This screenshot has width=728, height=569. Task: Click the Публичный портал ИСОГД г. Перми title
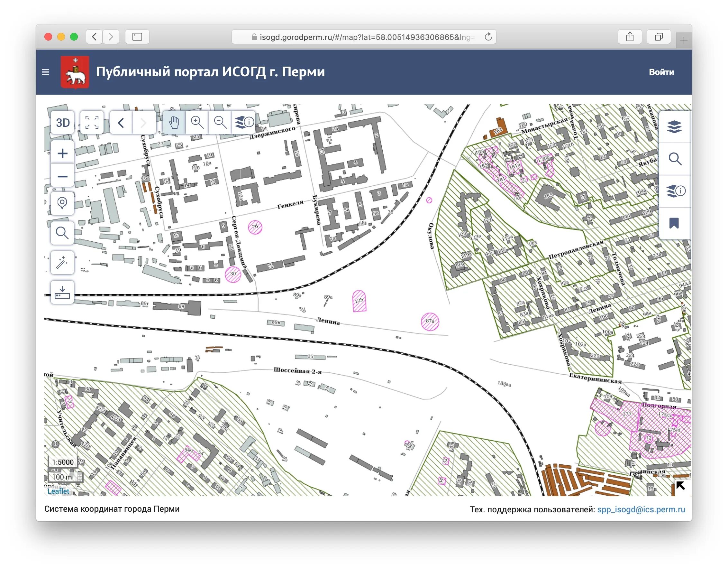210,72
